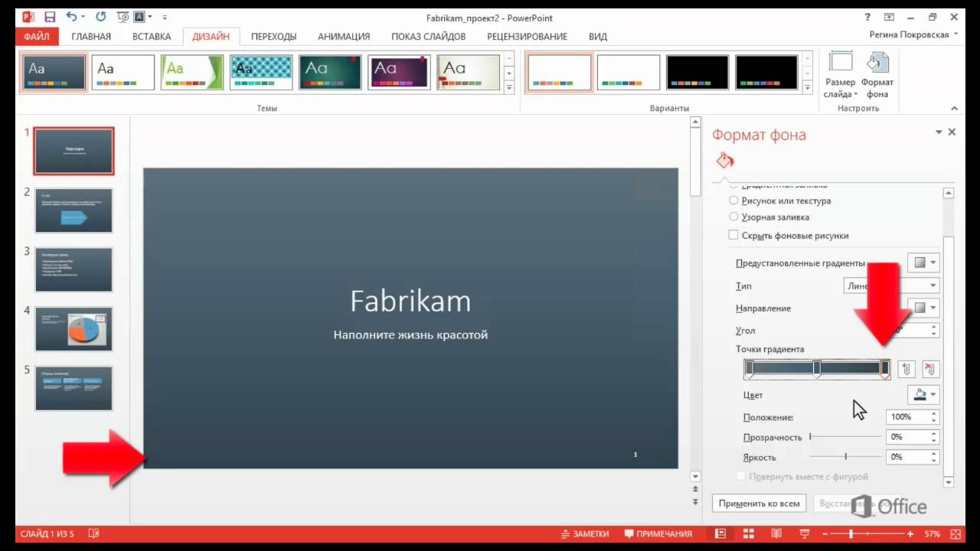Open the gradient Type (Тип) combo box
This screenshot has height=551, width=980.
pos(892,285)
